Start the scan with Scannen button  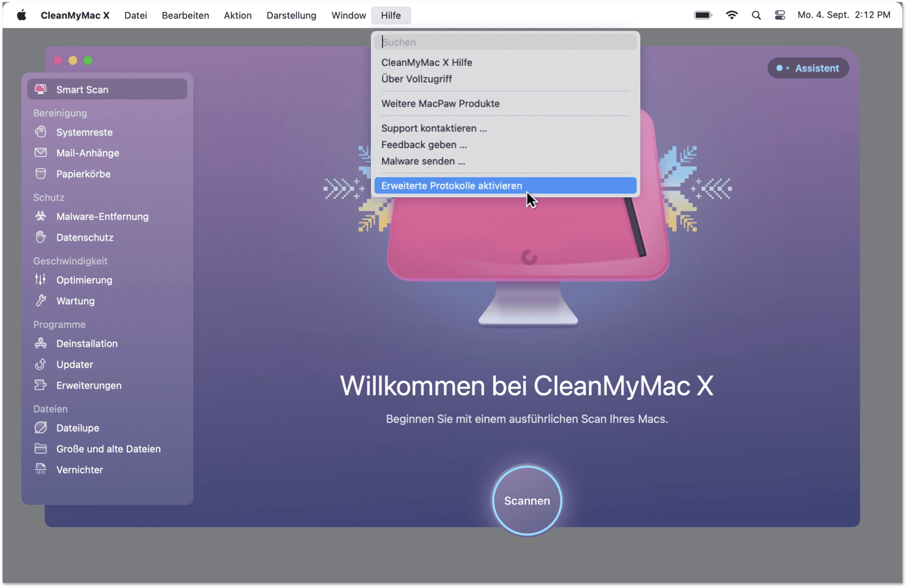[527, 501]
